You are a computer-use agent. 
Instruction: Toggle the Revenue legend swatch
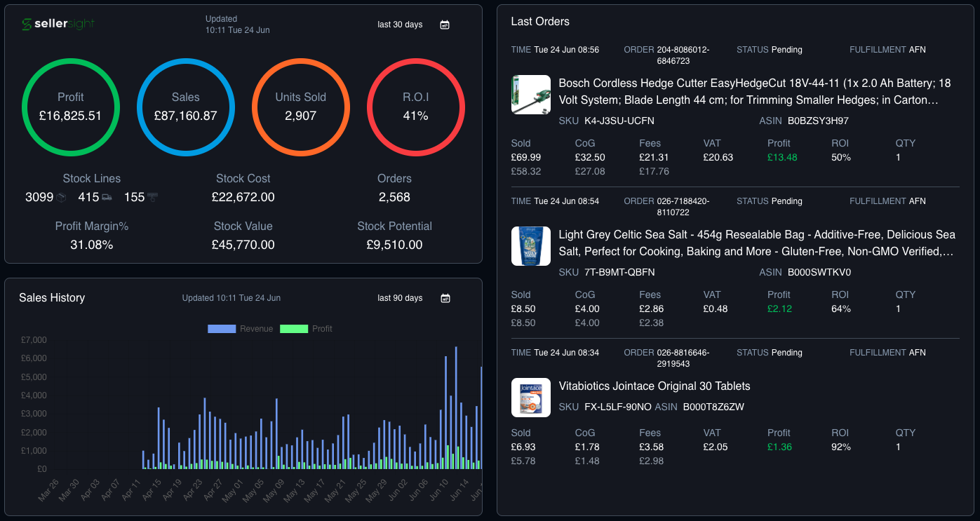pos(222,329)
